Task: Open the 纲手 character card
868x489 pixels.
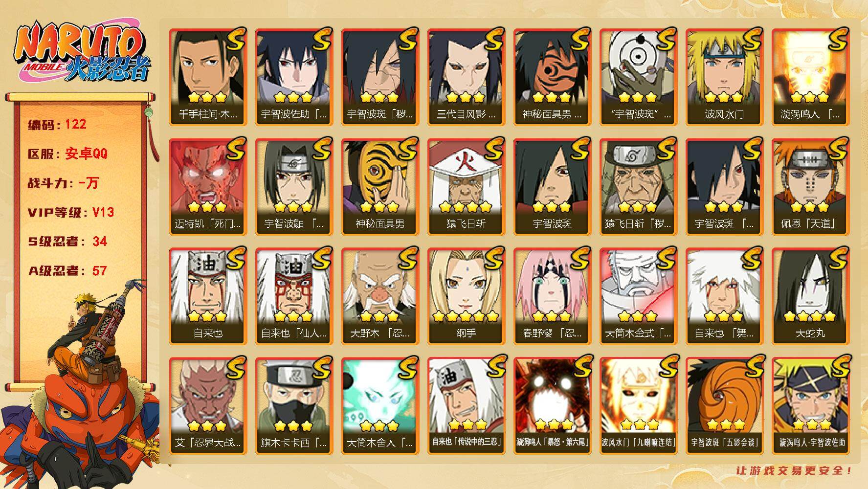Action: 466,296
